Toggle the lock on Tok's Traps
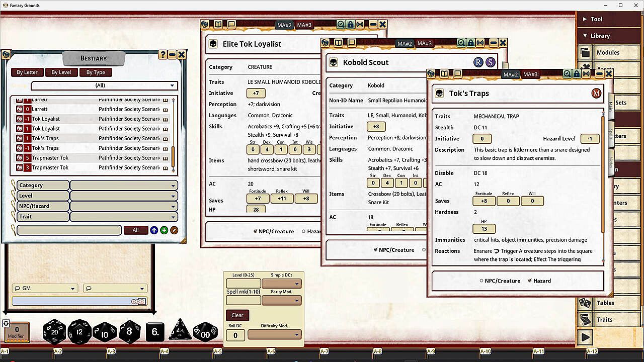 point(577,74)
